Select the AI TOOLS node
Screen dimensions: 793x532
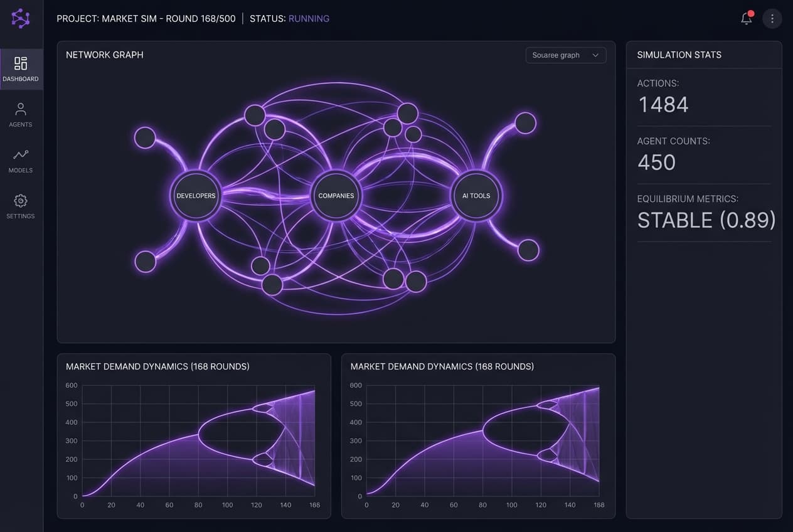tap(476, 195)
